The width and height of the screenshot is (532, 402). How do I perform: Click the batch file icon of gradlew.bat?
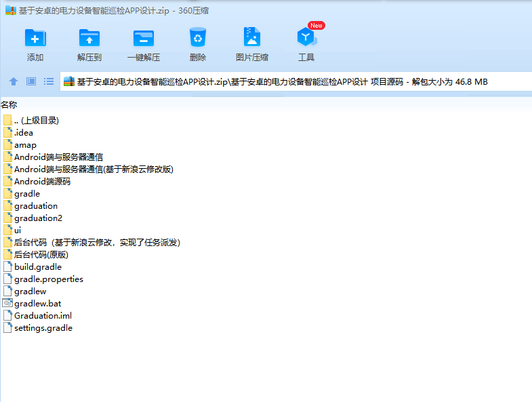7,303
